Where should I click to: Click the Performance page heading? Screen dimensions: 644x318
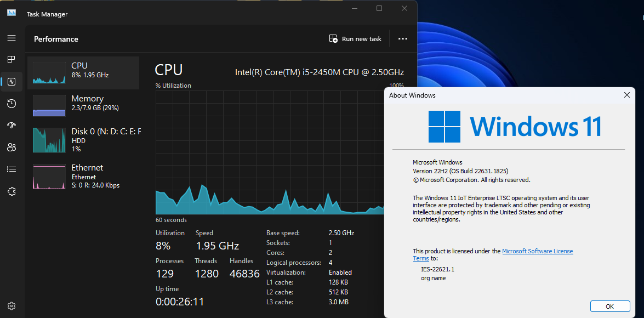tap(56, 39)
